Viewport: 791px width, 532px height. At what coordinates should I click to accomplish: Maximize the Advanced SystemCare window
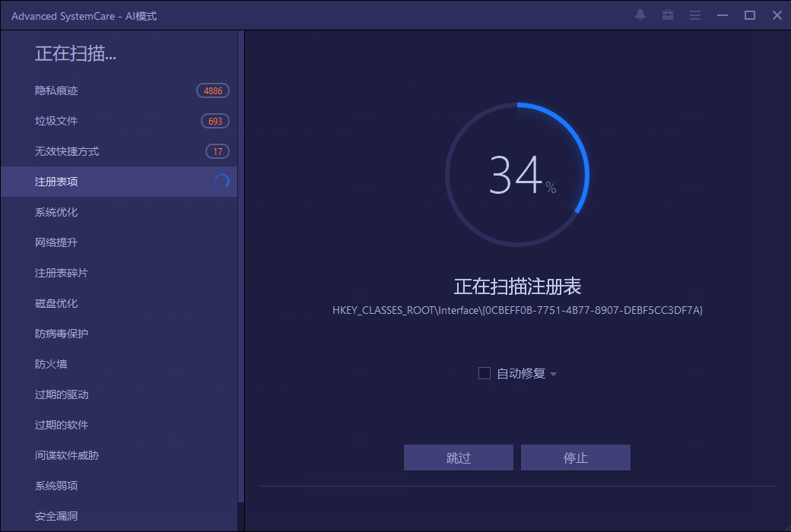click(x=749, y=15)
